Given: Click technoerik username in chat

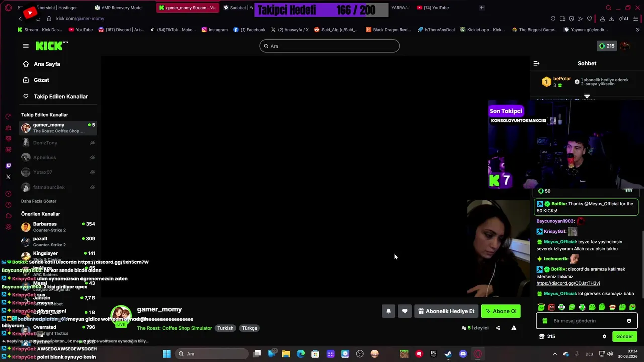Looking at the screenshot, I should (555, 259).
